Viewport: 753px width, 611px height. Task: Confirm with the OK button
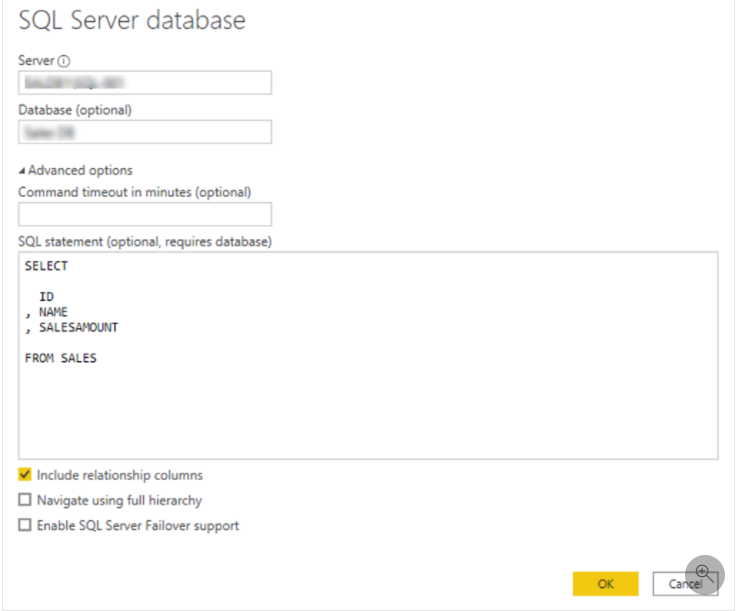606,584
